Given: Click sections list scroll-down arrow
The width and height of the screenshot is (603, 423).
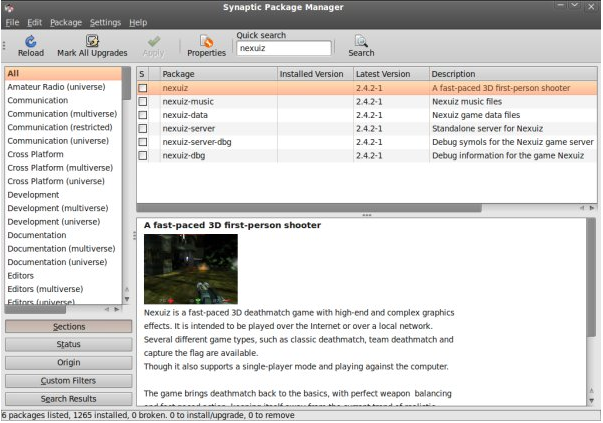Looking at the screenshot, I should pyautogui.click(x=127, y=299).
